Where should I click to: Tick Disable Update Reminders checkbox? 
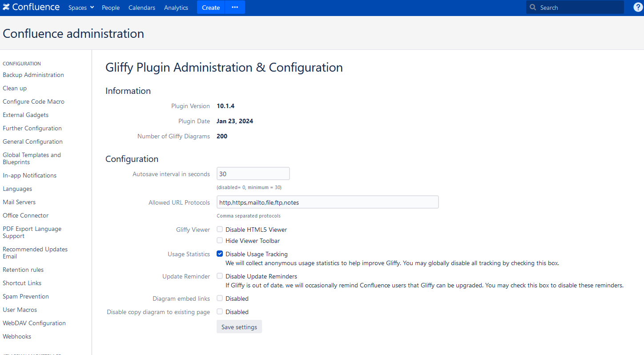[x=220, y=276]
